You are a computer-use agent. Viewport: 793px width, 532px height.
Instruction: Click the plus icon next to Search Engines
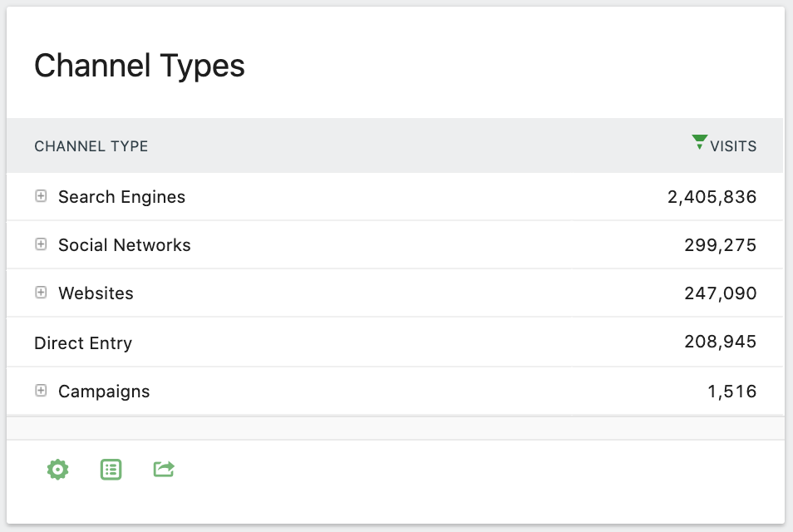click(x=40, y=196)
